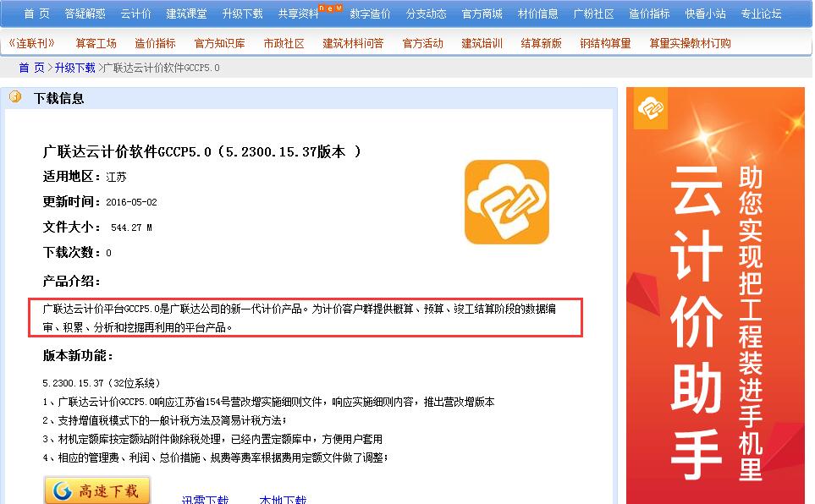Open 算量实操教材订购 link

click(x=691, y=44)
